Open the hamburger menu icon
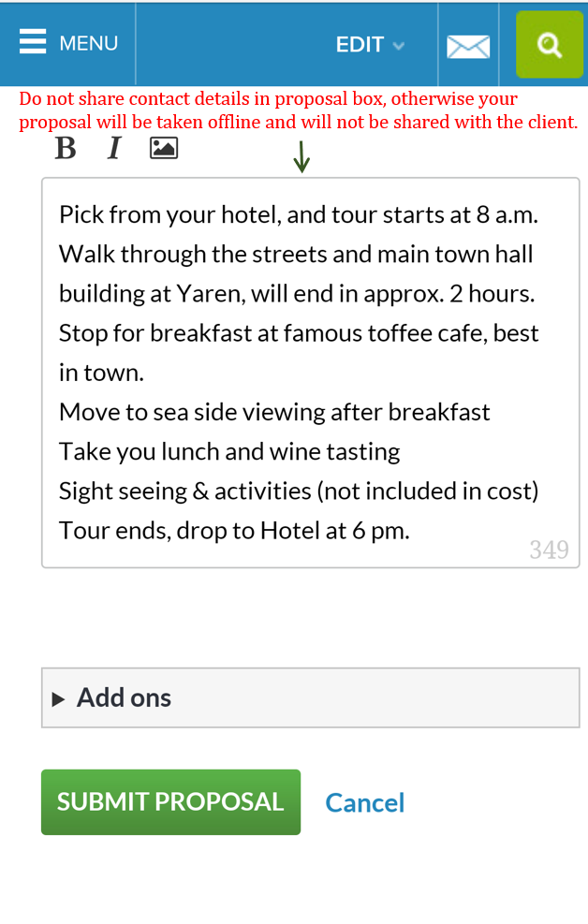Screen dimensions: 588x924 click(32, 42)
